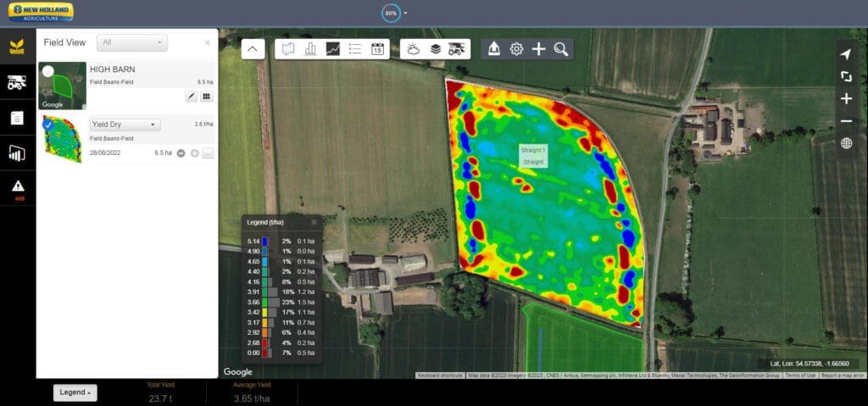Screen dimensions: 868x406
Task: Zoom in with the map plus control
Action: click(x=846, y=99)
